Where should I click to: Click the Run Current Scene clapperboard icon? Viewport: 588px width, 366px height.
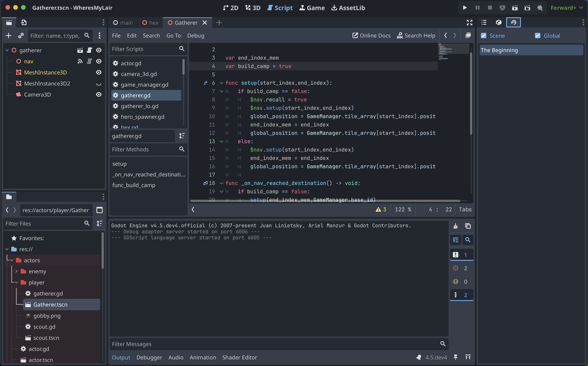(x=514, y=8)
